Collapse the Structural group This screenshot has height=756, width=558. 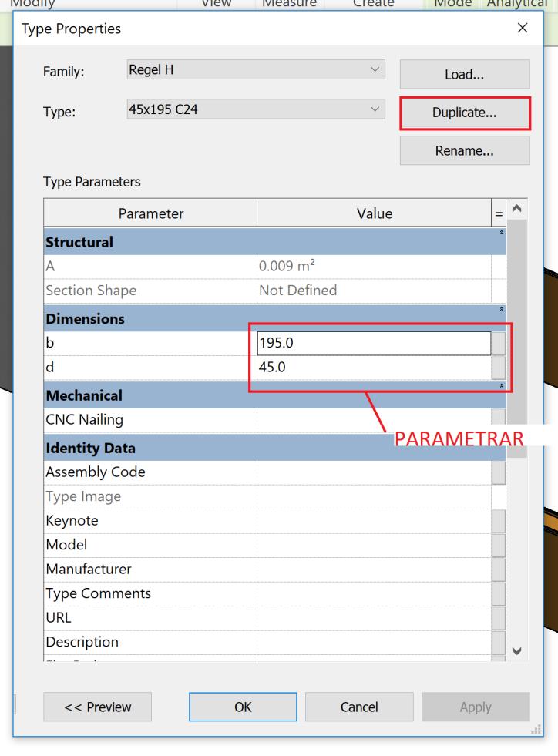click(x=501, y=233)
